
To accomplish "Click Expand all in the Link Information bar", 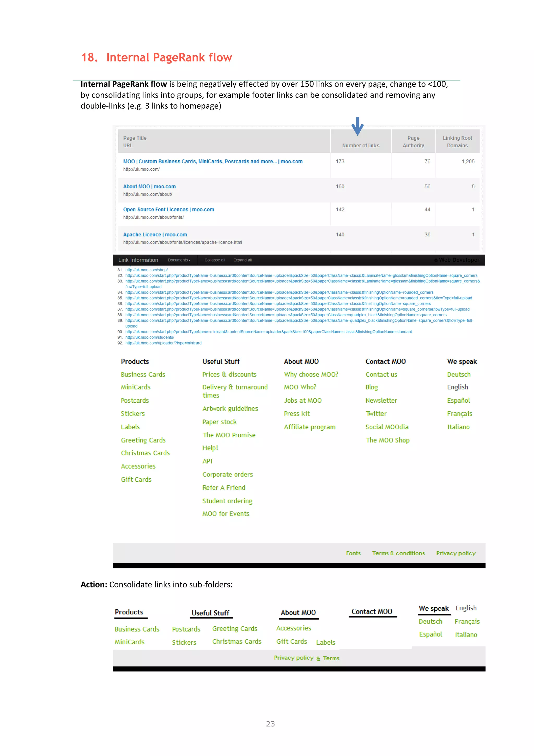I will point(242,260).
